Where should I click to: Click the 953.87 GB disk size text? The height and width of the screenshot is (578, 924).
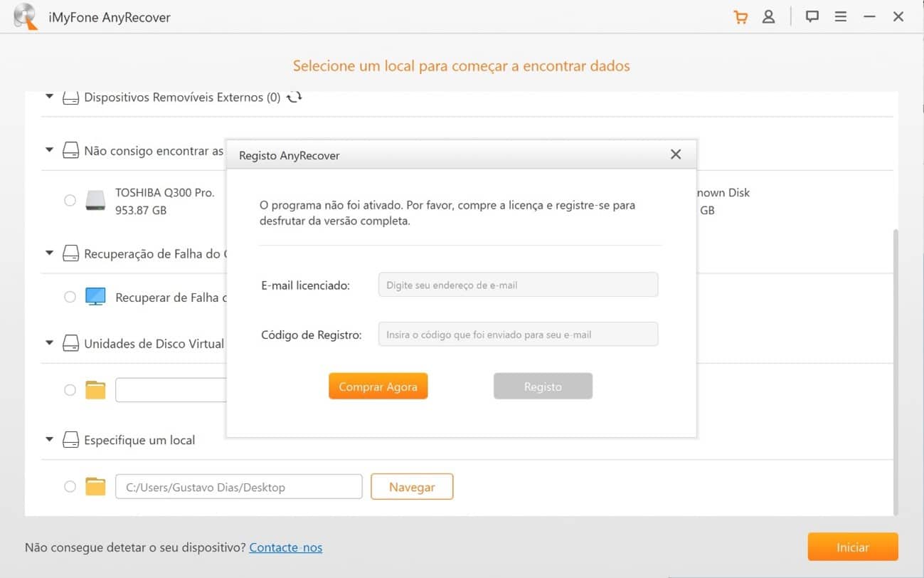coord(141,211)
